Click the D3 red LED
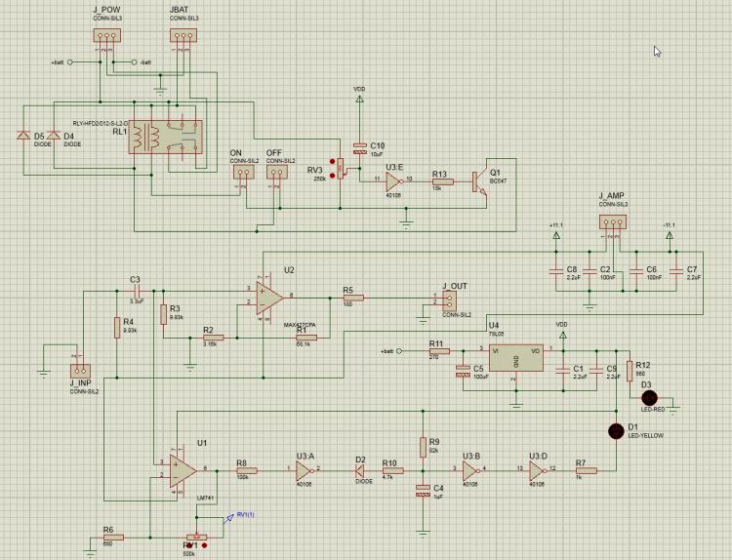 [x=649, y=398]
